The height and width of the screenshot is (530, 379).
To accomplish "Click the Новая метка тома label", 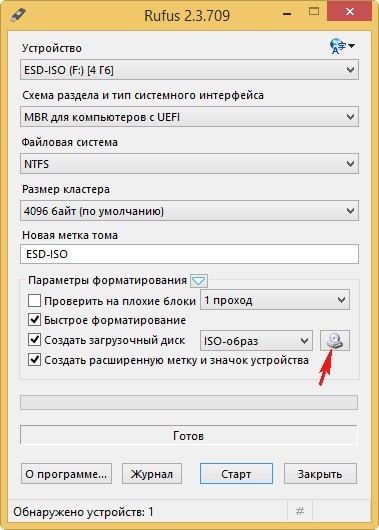I will (x=70, y=235).
